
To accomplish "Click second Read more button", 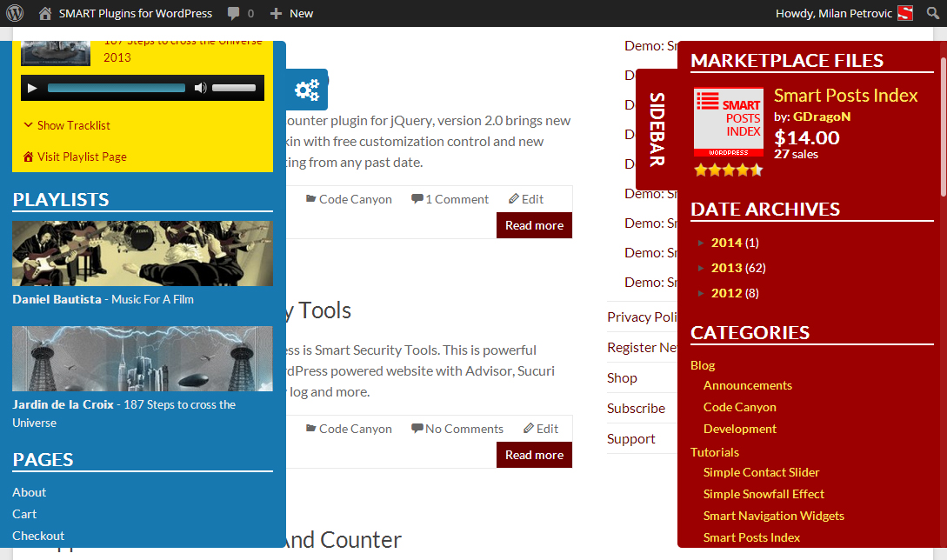I will point(534,455).
